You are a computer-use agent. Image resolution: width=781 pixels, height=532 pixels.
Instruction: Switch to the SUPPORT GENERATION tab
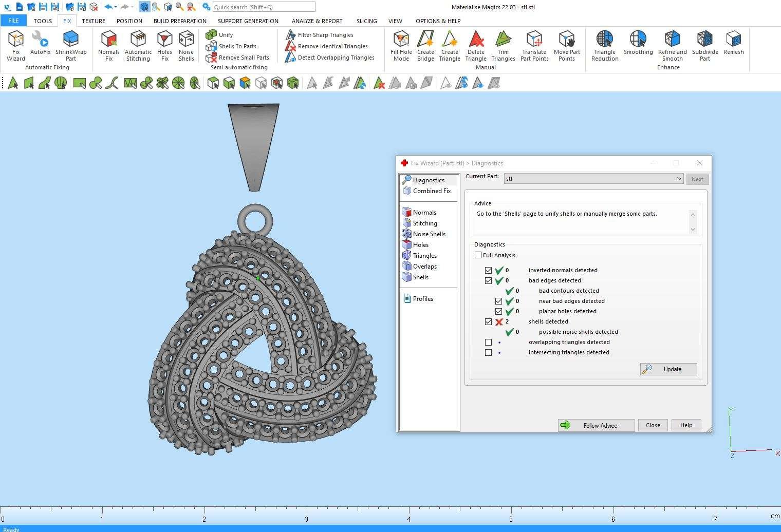click(248, 21)
